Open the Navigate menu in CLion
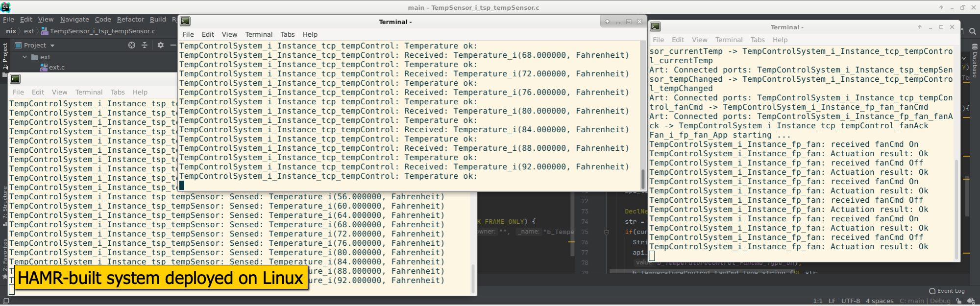 pos(74,20)
